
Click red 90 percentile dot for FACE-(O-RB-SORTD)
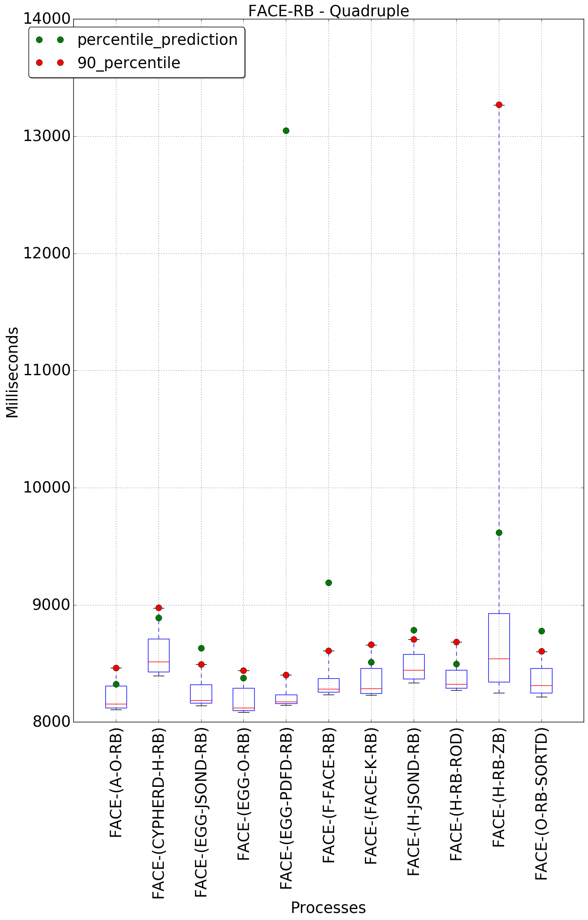541,651
